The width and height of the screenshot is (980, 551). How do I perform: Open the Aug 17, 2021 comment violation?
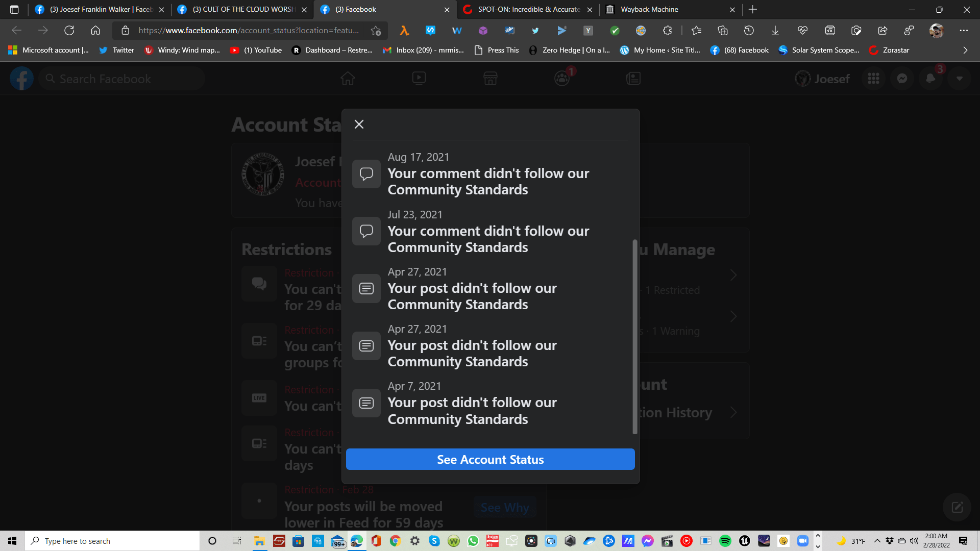pos(488,181)
